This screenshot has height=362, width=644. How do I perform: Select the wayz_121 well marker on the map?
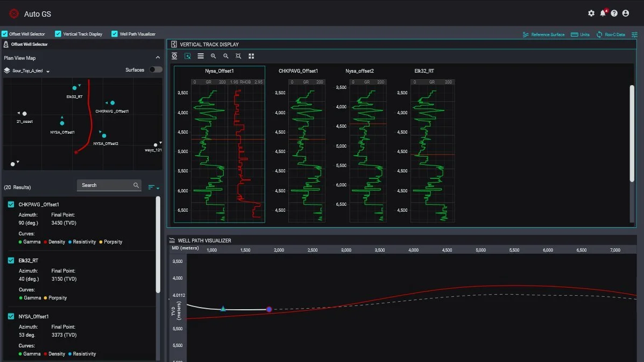click(x=155, y=145)
